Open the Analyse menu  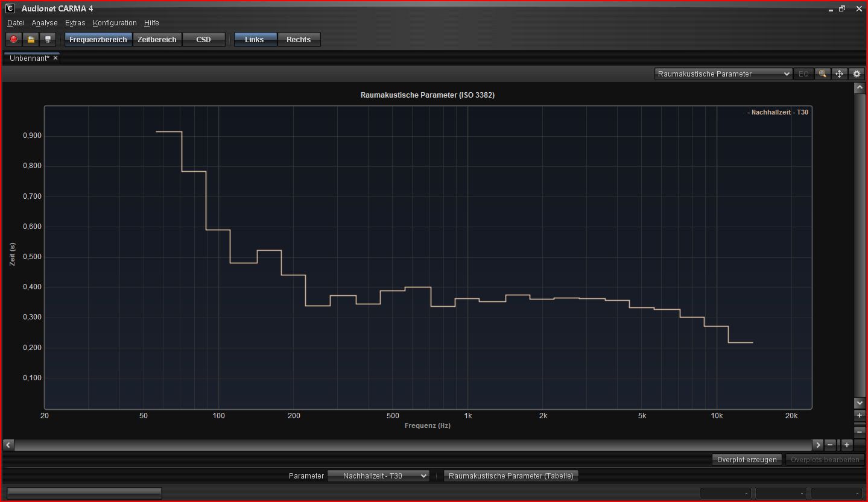click(45, 23)
